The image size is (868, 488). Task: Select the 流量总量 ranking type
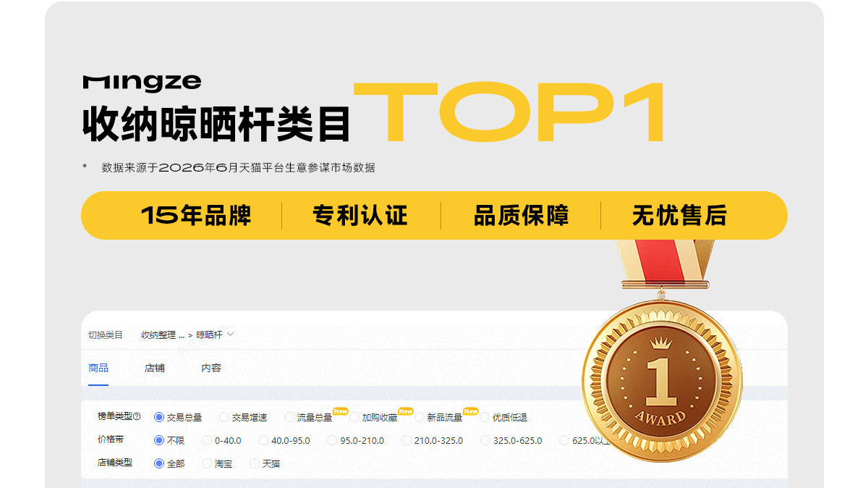308,418
